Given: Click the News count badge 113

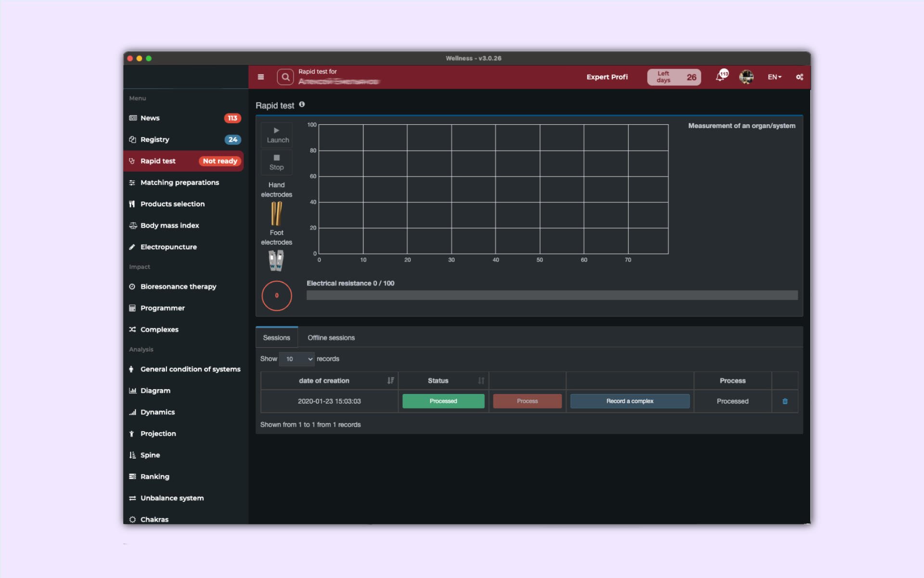Looking at the screenshot, I should (x=232, y=118).
